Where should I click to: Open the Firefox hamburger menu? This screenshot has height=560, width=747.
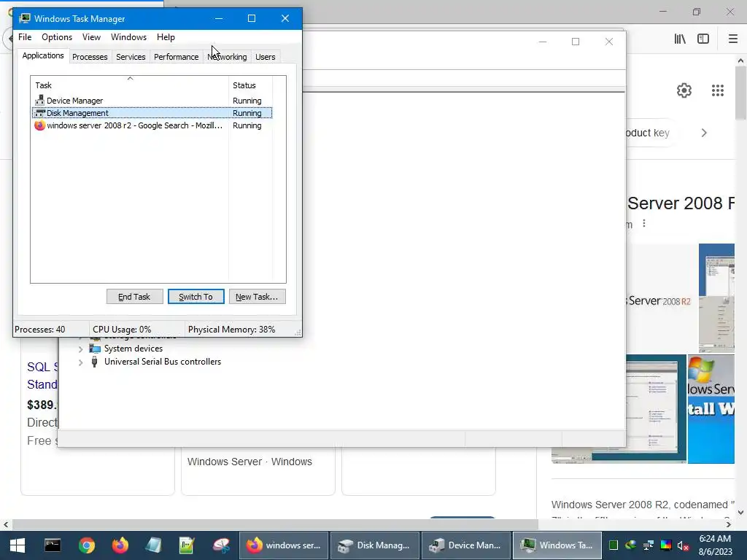click(732, 39)
